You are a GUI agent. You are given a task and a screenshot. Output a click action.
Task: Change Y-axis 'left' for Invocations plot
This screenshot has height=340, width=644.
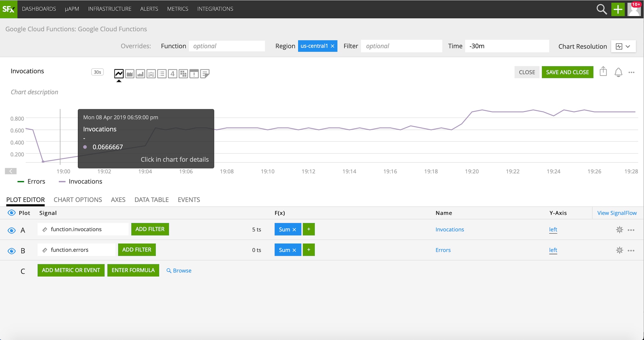pos(553,230)
